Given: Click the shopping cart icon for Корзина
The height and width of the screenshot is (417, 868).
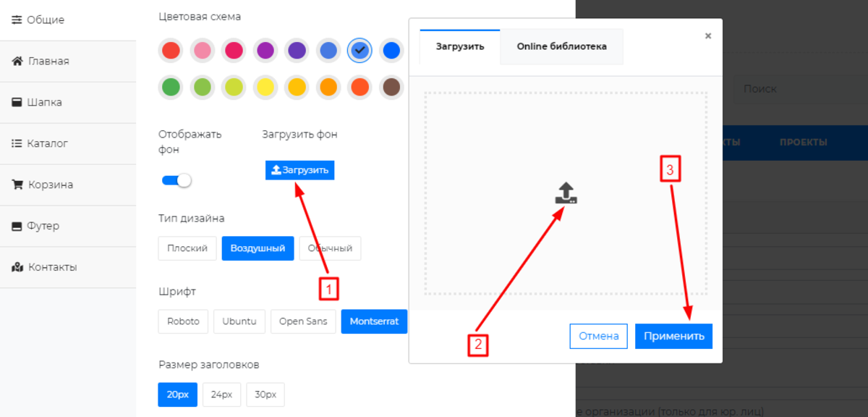Looking at the screenshot, I should [x=17, y=185].
